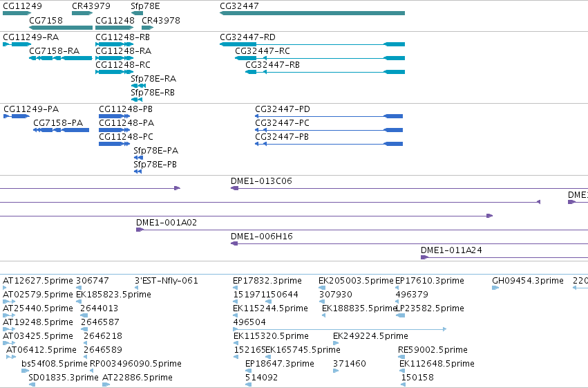Click EST AT12627.5prime
This screenshot has width=588, height=388.
[5, 288]
